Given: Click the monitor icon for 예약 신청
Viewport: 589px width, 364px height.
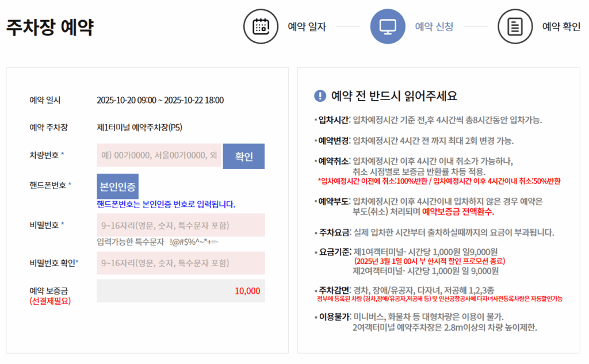Looking at the screenshot, I should (x=388, y=26).
